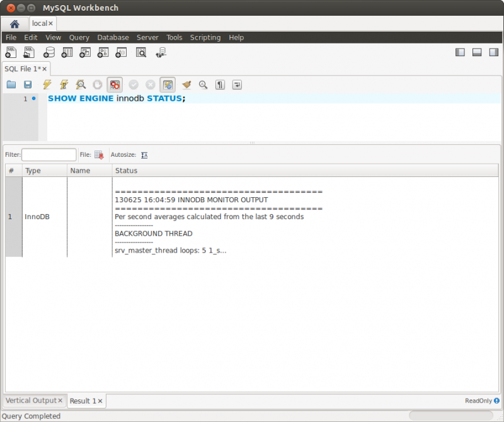Open the Query menu

79,38
